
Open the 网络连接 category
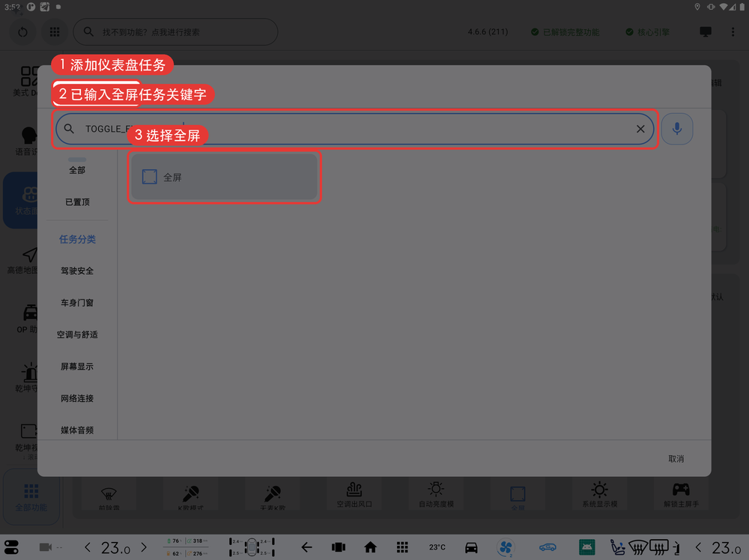point(77,398)
